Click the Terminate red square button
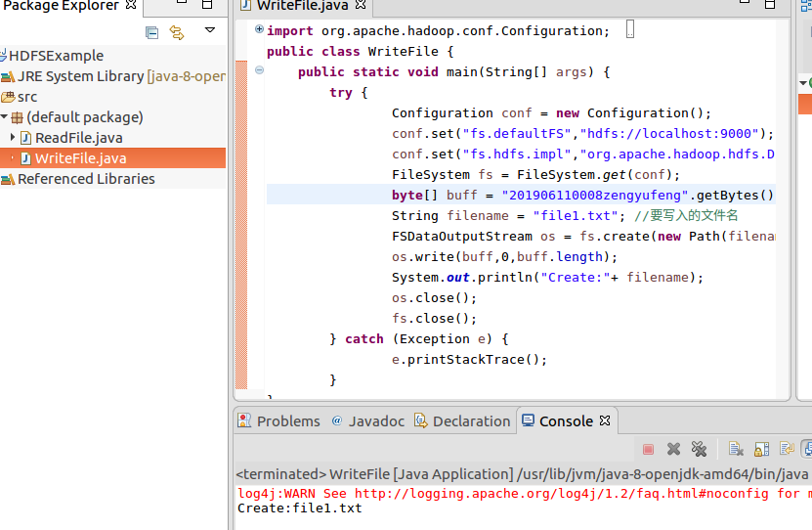 648,449
